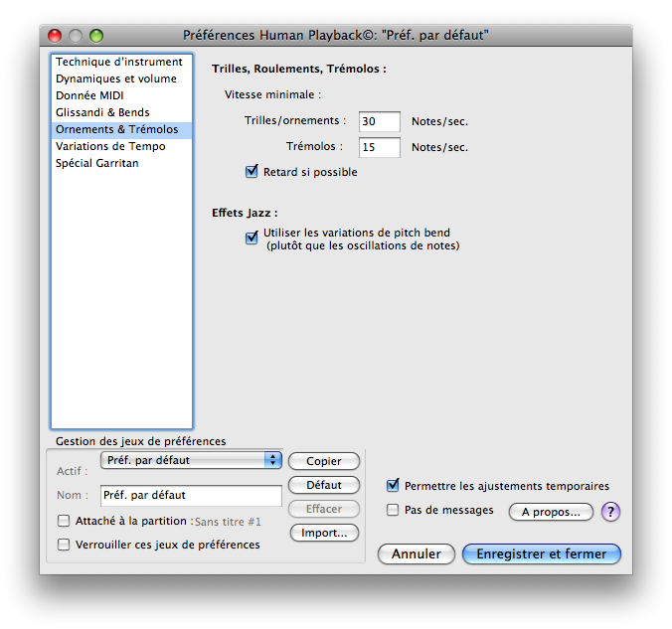Uncheck Permettre les ajustements temporaires
The height and width of the screenshot is (629, 672).
(393, 486)
